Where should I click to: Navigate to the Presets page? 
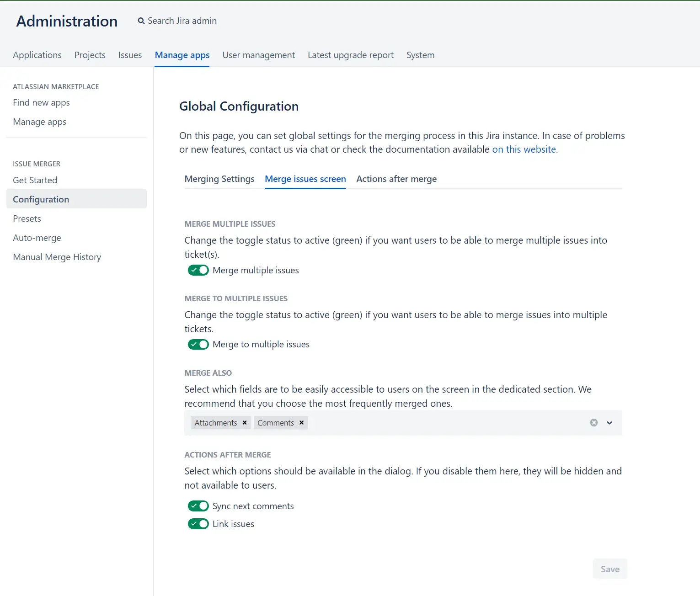(x=27, y=218)
